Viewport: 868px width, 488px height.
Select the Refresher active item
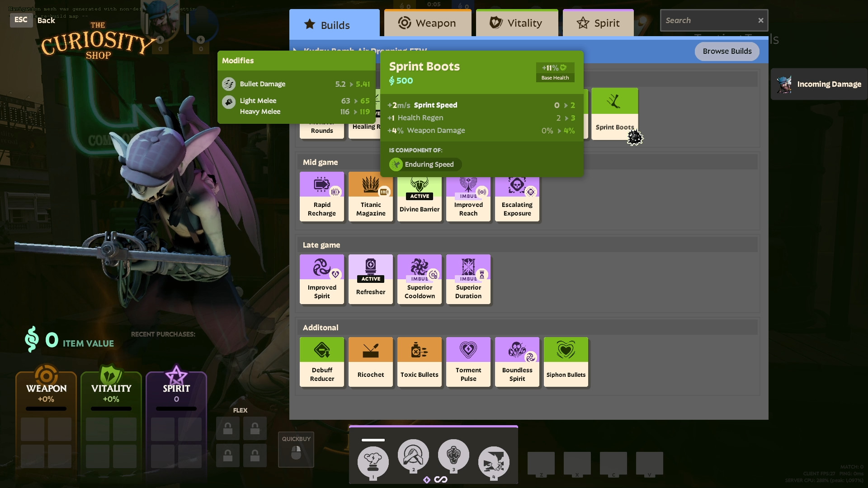370,279
